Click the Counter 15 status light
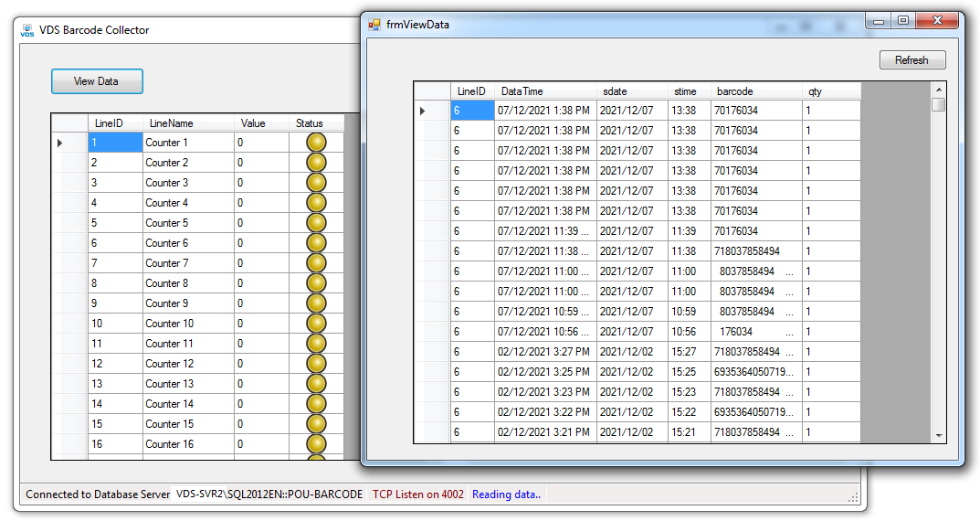980x521 pixels. 316,424
